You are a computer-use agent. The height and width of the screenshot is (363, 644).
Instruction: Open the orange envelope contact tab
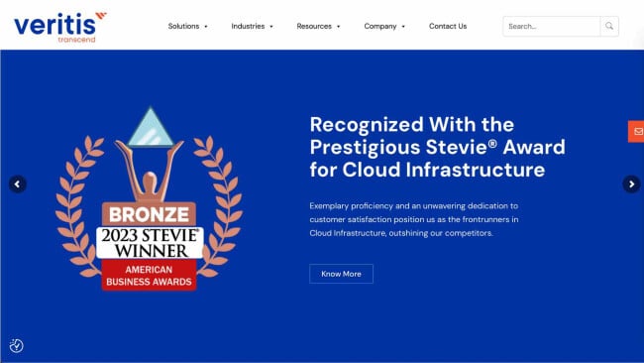point(637,132)
